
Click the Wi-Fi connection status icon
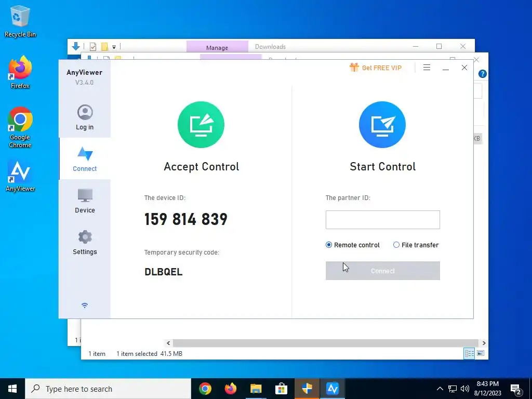85,305
